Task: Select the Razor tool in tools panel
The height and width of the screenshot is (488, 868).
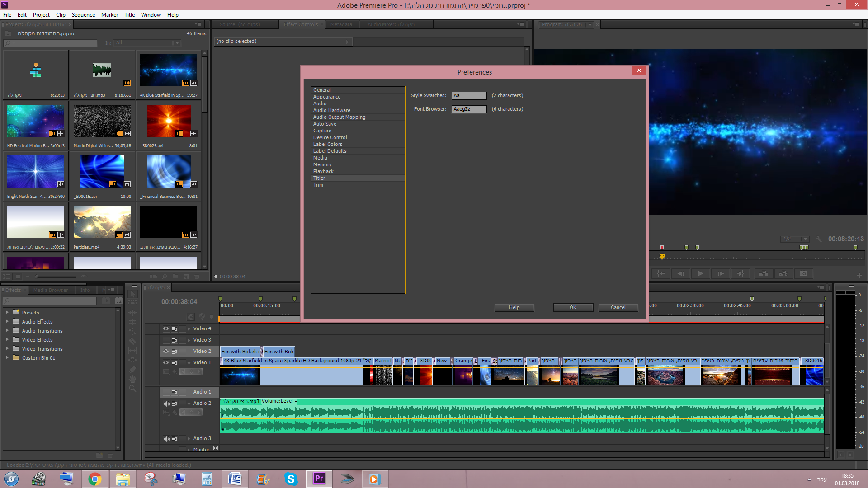Action: pos(132,341)
